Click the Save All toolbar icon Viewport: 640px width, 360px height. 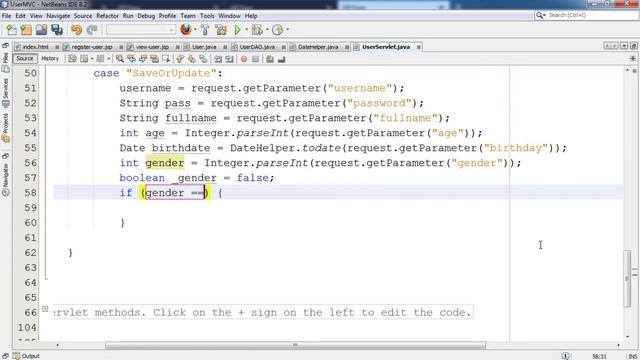pyautogui.click(x=57, y=30)
